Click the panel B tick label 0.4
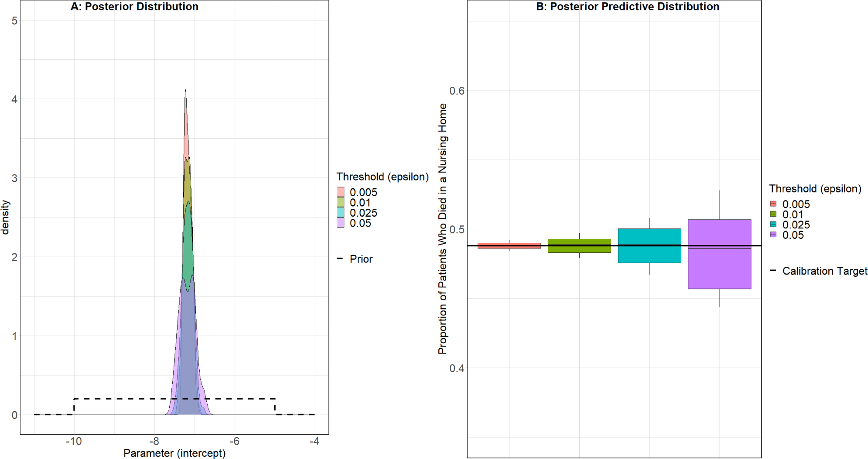Screen dimensions: 868x459 point(457,368)
